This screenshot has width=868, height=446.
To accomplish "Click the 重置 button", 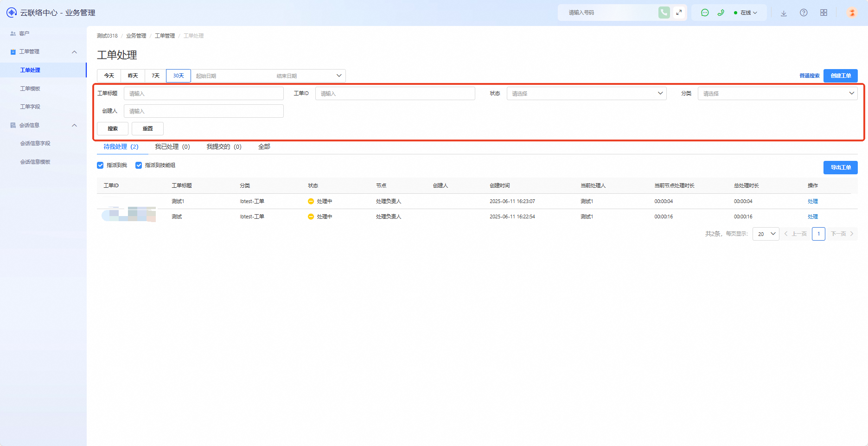I will point(148,128).
